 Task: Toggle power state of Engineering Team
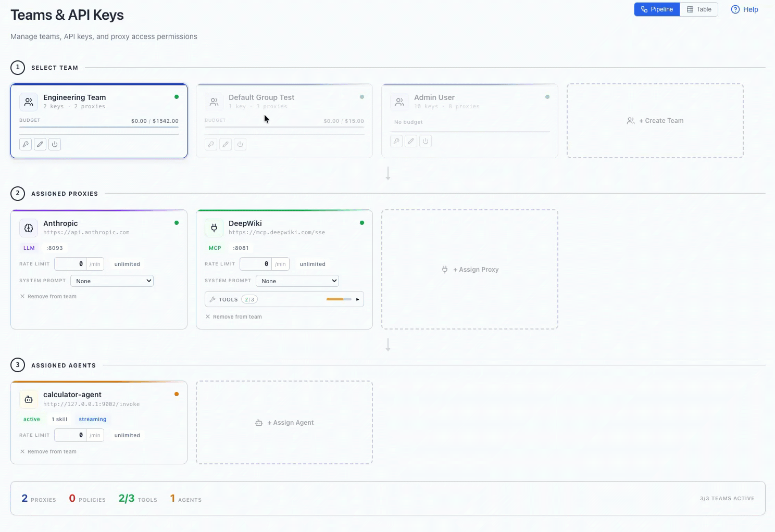point(55,144)
